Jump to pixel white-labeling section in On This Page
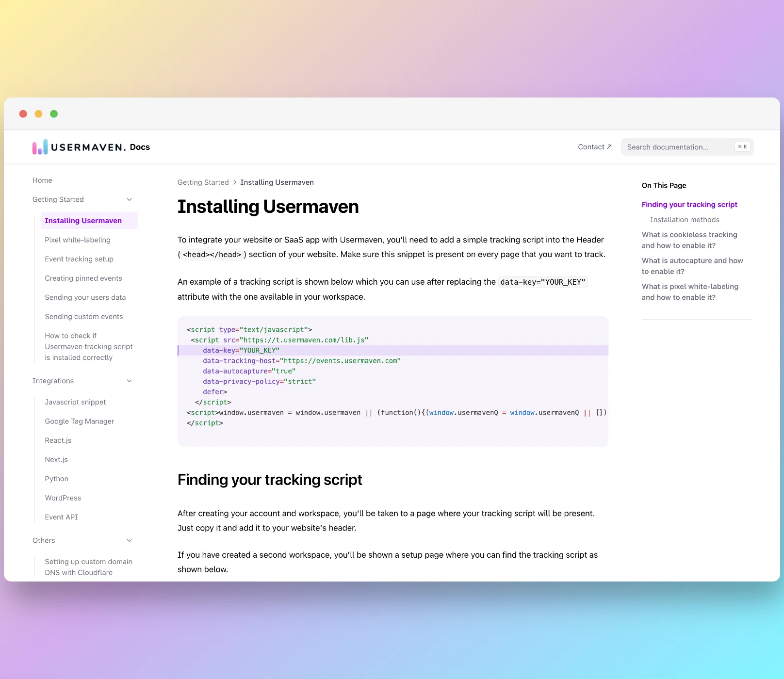The height and width of the screenshot is (679, 784). click(x=690, y=292)
